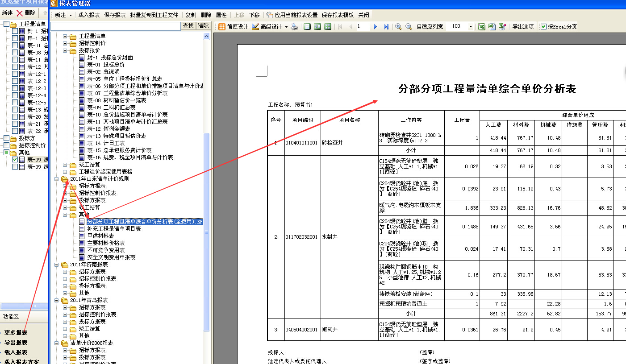Toggle the 按Excel分页 checkbox
This screenshot has height=364, width=626.
pos(543,27)
